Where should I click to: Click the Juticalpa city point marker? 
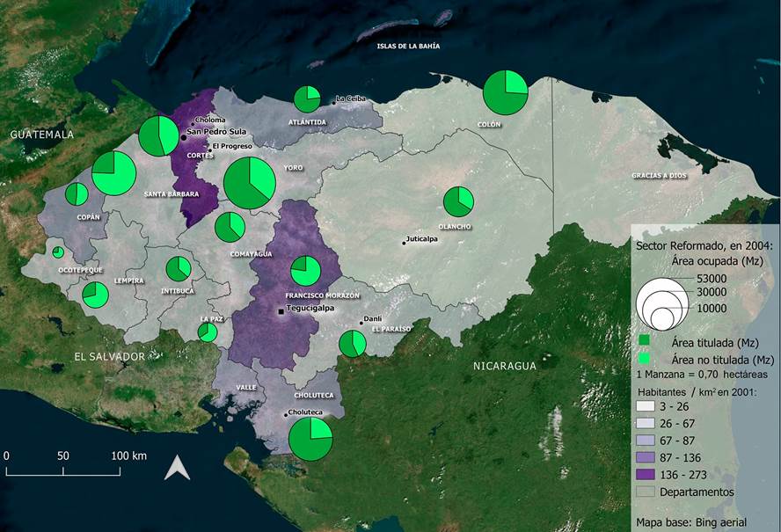[x=404, y=242]
